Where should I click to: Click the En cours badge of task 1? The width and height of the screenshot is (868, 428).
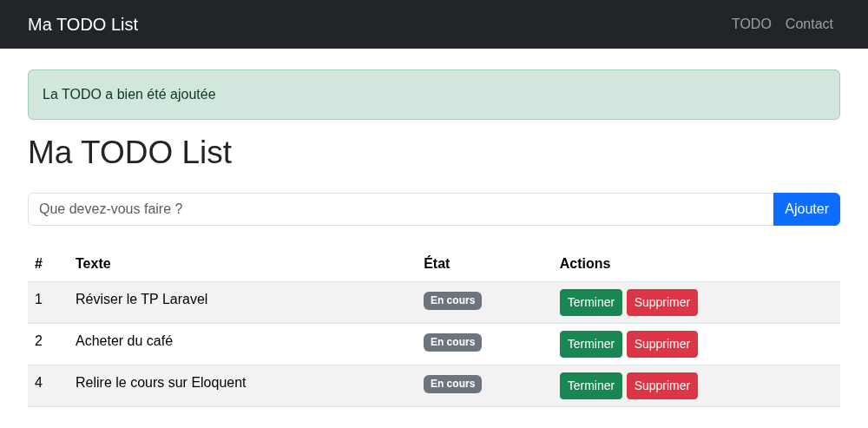(453, 300)
